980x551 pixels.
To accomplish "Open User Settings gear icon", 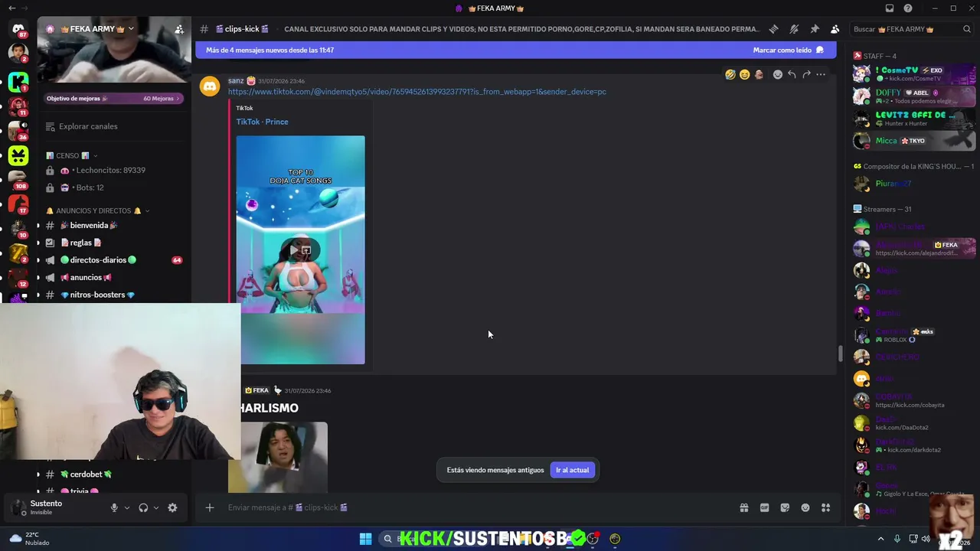I will point(172,507).
